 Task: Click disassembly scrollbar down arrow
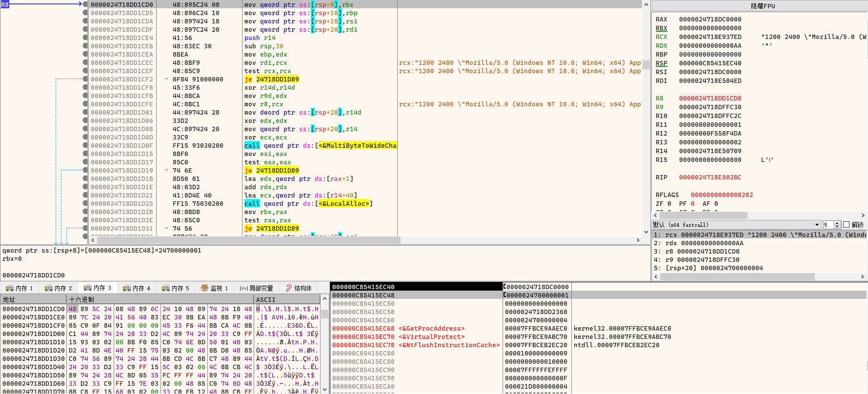[x=646, y=233]
